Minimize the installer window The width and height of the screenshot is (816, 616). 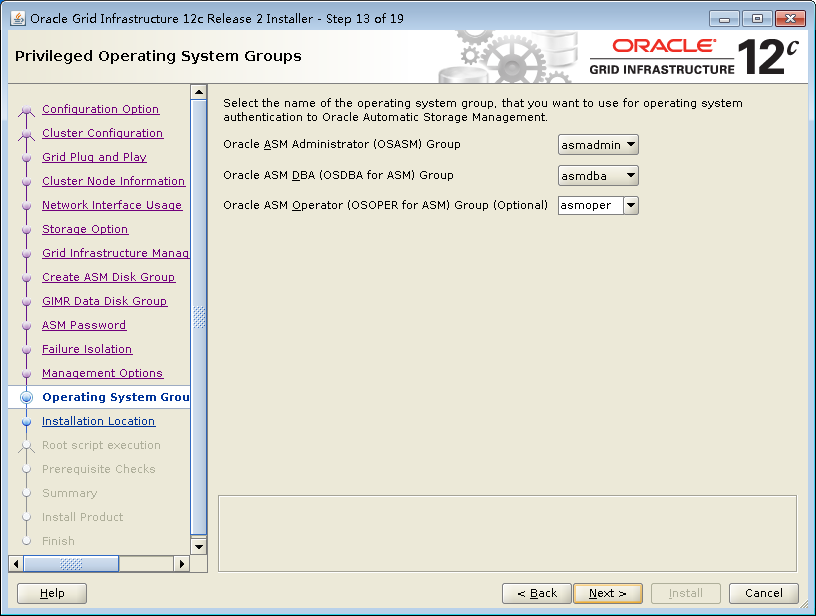coord(724,19)
